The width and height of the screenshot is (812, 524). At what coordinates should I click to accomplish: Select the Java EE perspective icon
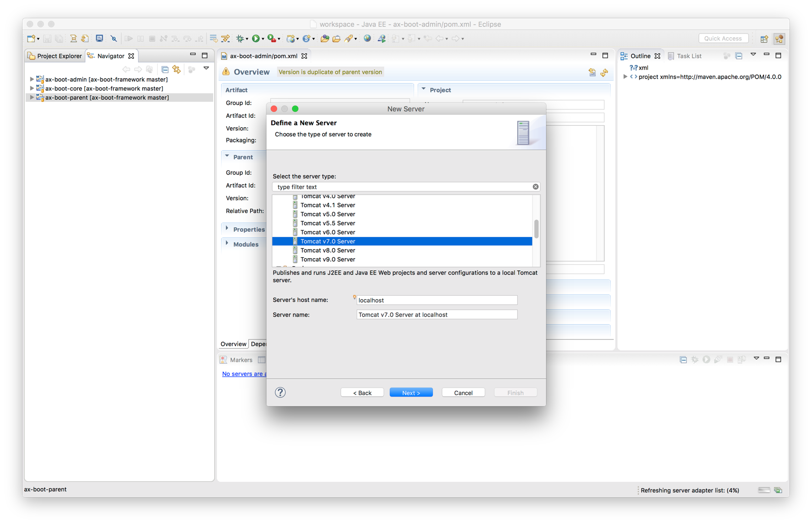(x=780, y=39)
